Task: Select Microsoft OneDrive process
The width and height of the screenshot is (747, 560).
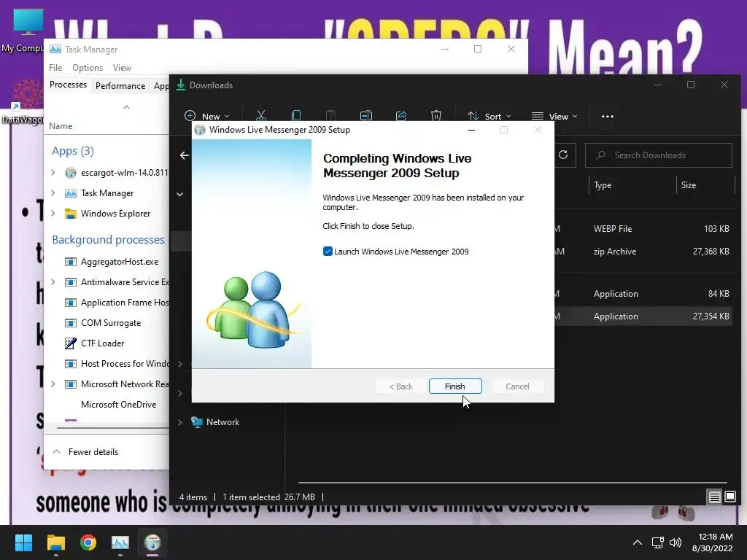Action: pyautogui.click(x=119, y=404)
